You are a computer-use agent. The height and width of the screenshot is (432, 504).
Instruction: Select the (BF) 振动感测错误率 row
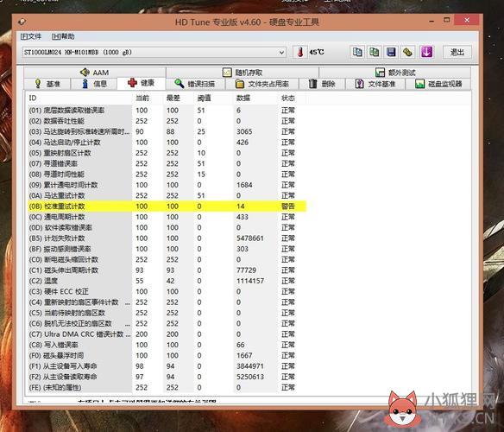click(167, 249)
